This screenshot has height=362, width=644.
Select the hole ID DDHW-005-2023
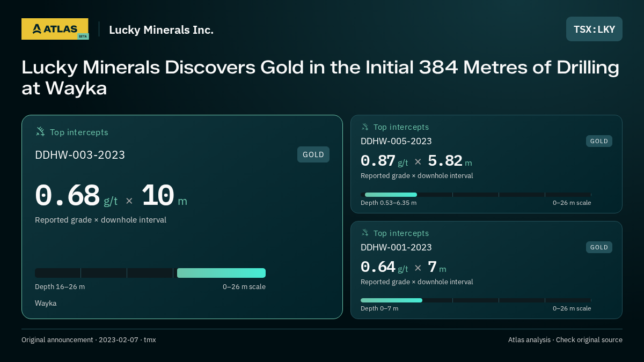[x=396, y=141]
